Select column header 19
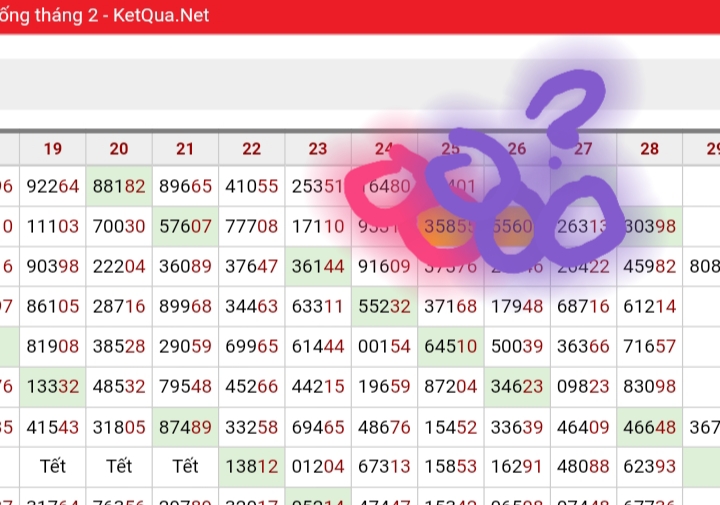 53,149
